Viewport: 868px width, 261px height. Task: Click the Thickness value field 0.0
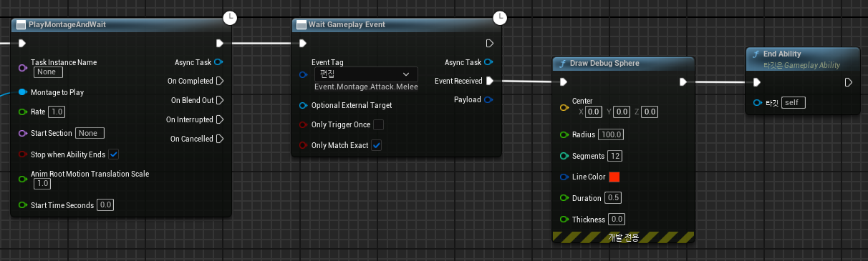[x=617, y=219]
